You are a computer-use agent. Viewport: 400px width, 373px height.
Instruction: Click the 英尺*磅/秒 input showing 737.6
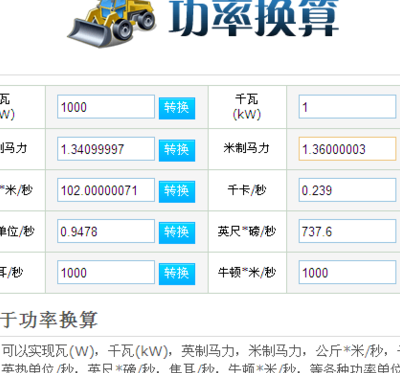coord(347,231)
